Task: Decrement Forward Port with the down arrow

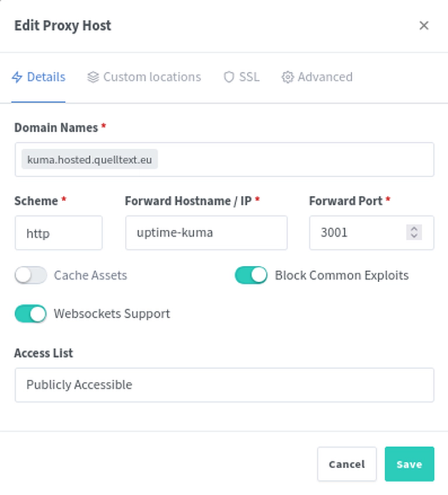Action: 414,236
